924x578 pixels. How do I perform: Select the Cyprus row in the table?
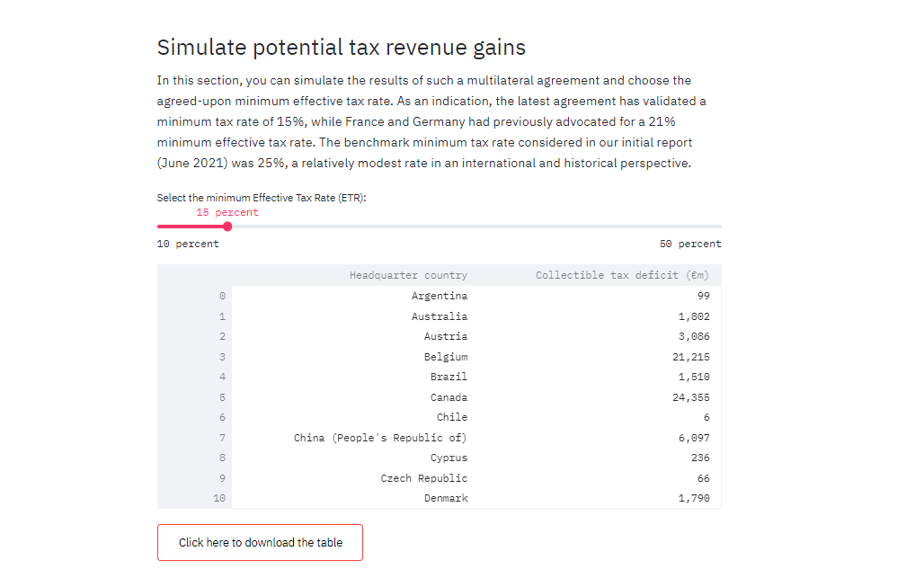click(x=449, y=458)
